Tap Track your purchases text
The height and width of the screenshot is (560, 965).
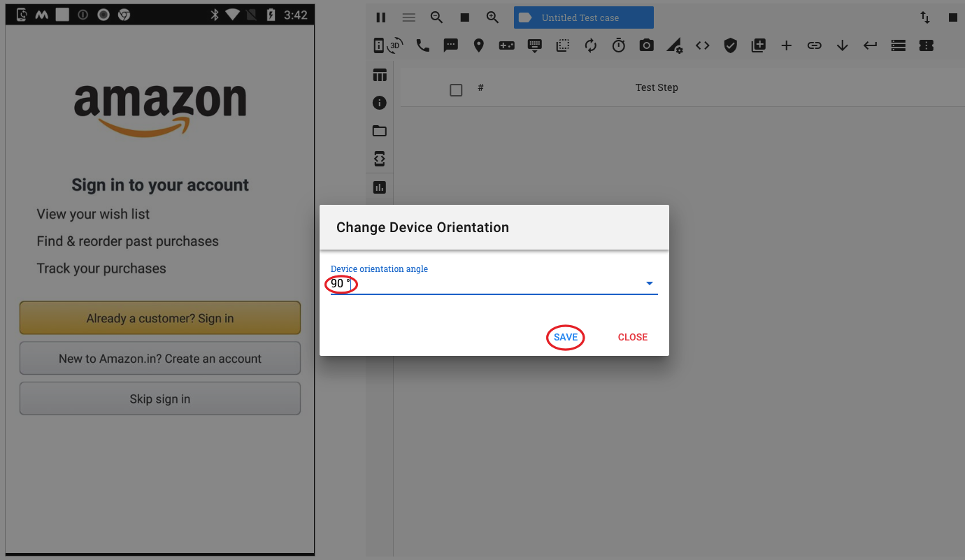pyautogui.click(x=101, y=268)
